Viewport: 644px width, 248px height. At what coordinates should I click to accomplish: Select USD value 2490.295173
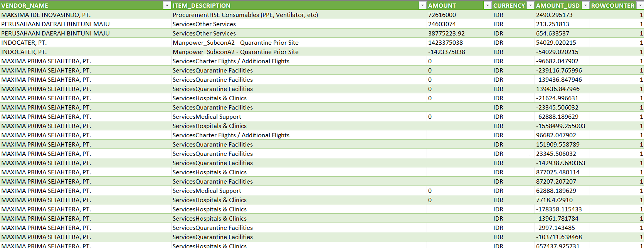point(562,15)
